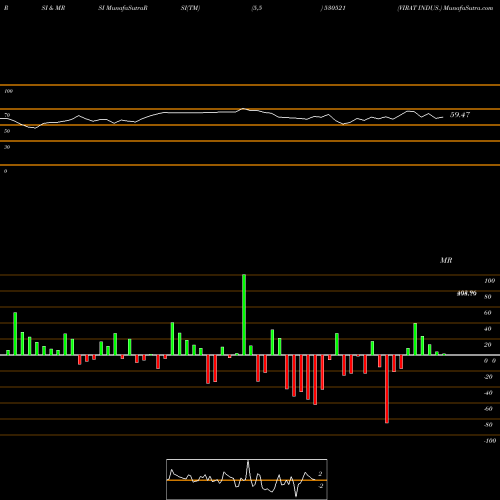
Task: Click the MR axis label -100
Action: pos(490,441)
